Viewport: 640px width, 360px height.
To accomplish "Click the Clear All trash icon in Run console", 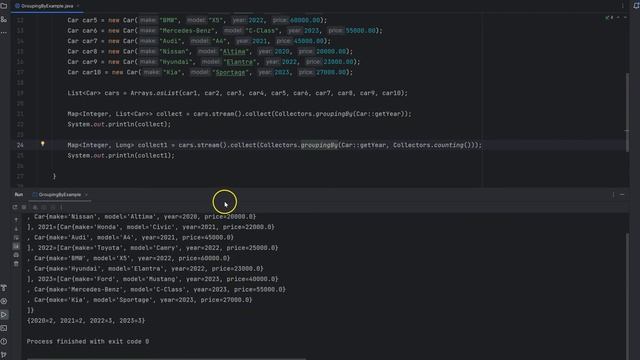I will [16, 264].
